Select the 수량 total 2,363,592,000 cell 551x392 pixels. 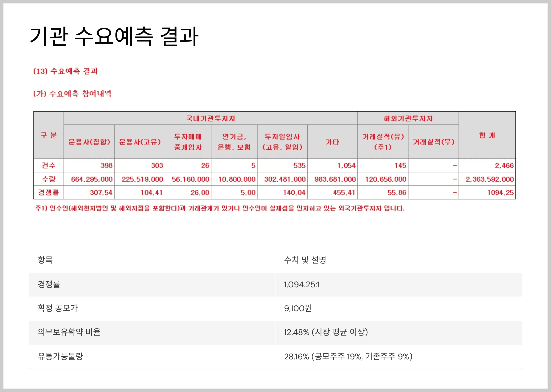[489, 179]
